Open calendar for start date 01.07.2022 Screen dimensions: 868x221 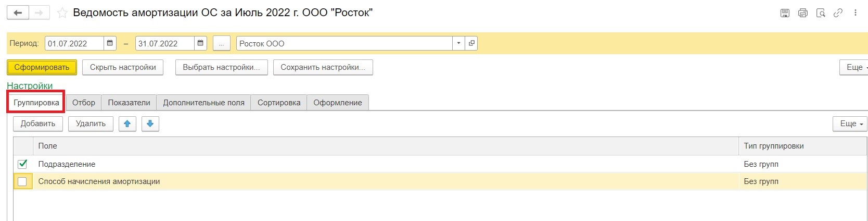pyautogui.click(x=110, y=43)
